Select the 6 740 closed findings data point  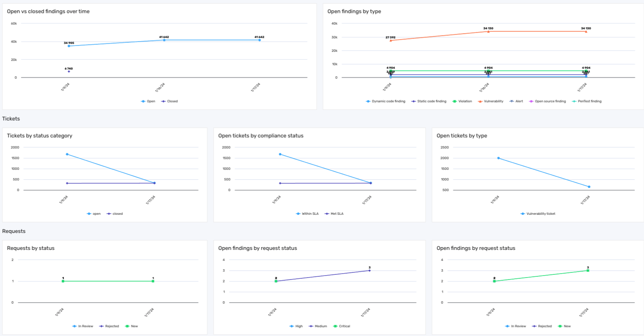click(69, 71)
